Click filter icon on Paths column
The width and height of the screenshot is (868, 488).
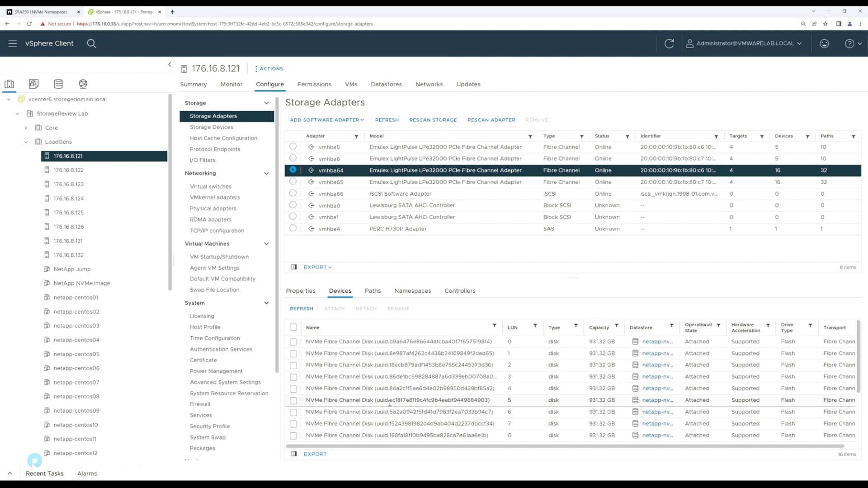853,136
